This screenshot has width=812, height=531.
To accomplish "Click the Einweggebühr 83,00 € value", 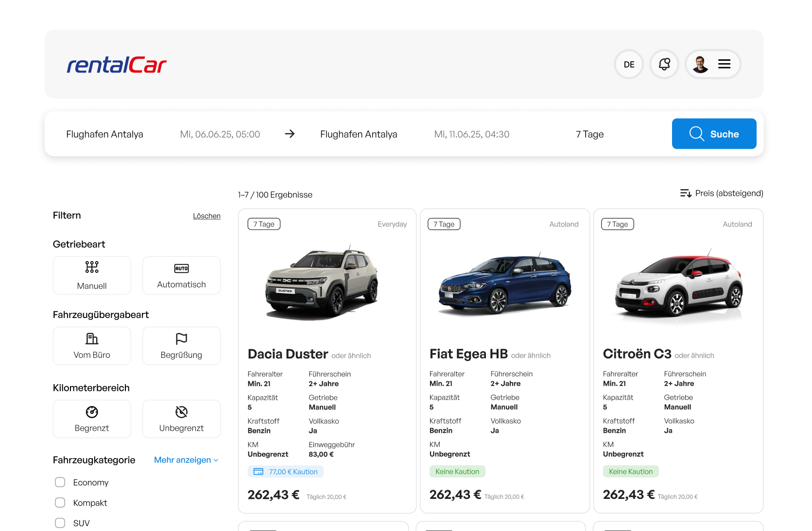I will click(x=321, y=455).
